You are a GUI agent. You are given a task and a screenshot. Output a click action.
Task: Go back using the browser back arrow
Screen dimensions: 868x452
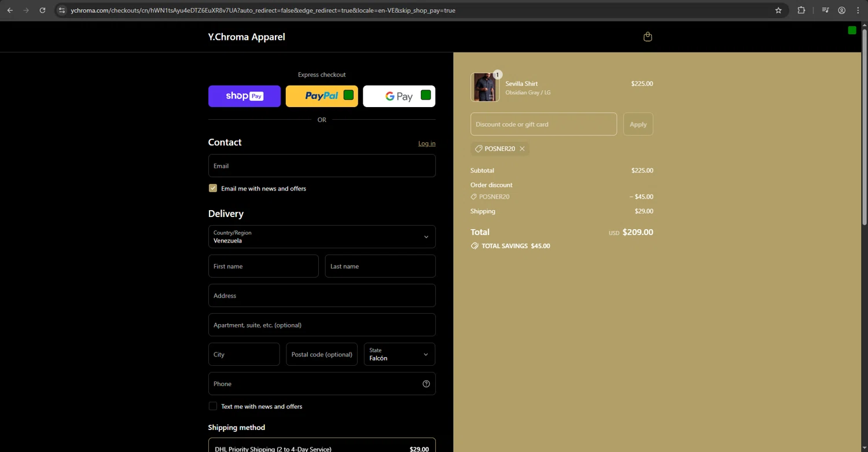click(10, 10)
